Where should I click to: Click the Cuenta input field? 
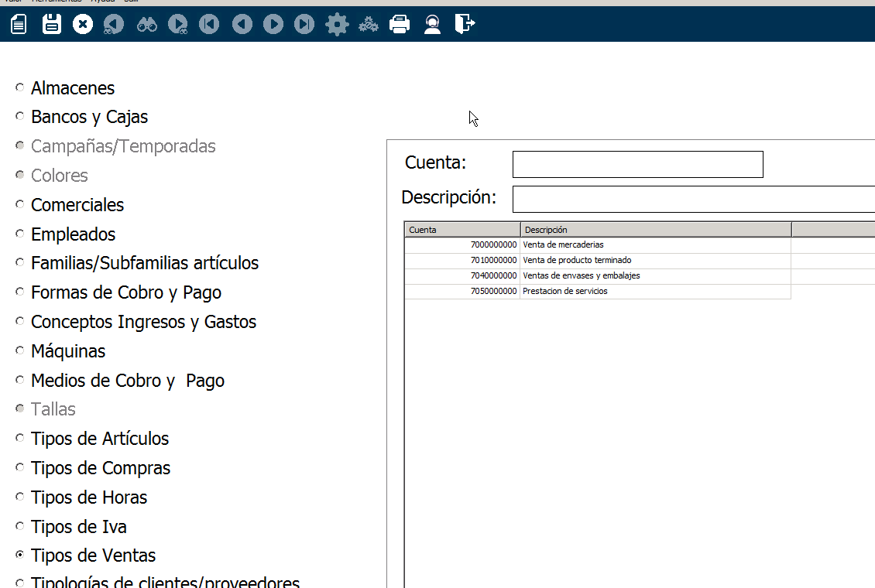click(x=637, y=165)
